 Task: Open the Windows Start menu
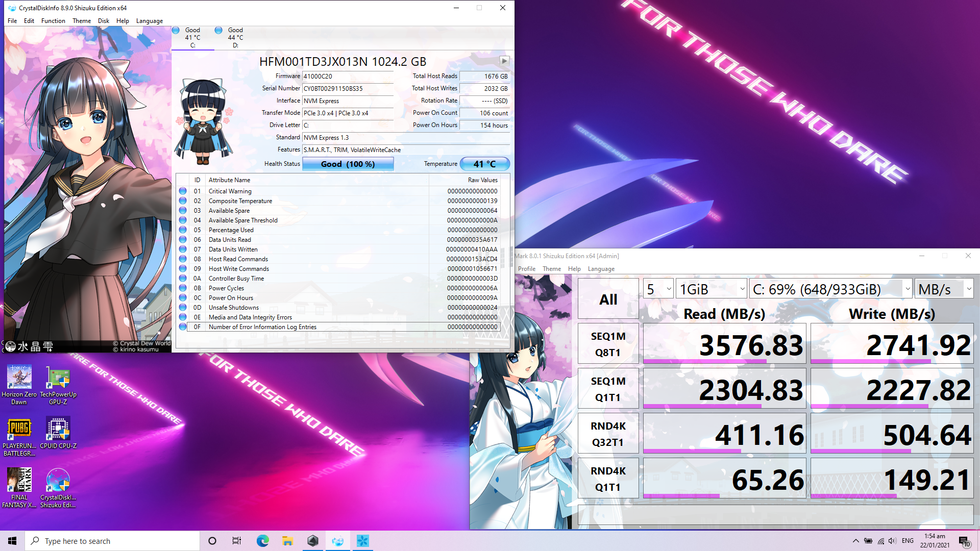(x=12, y=541)
